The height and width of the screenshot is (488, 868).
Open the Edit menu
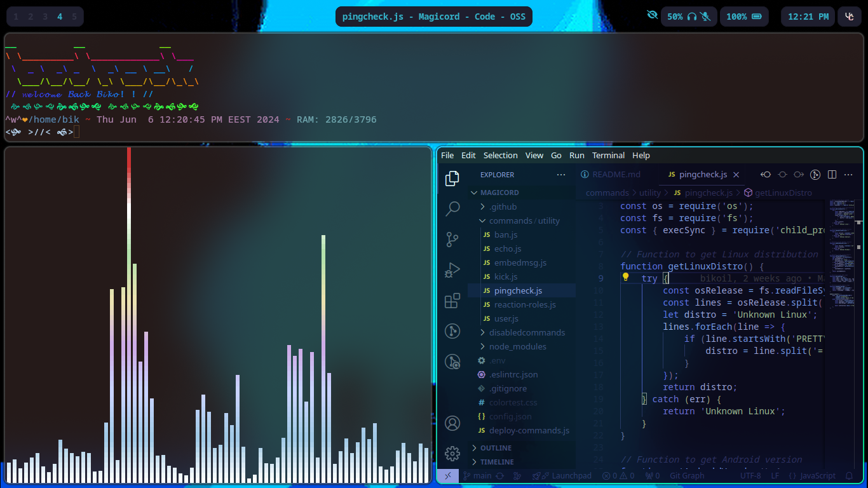[x=468, y=156]
